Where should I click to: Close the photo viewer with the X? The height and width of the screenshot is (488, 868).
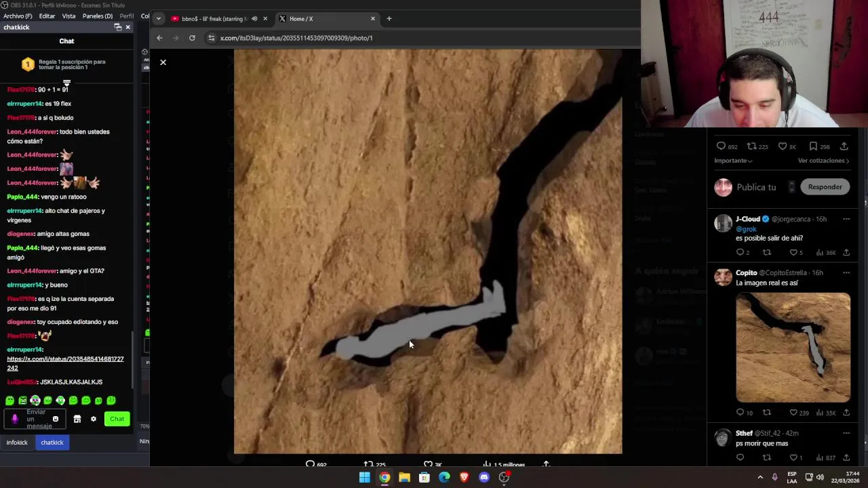tap(163, 62)
